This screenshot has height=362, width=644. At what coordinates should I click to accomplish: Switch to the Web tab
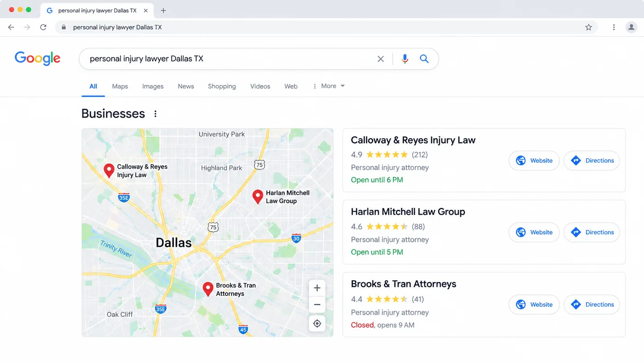(291, 86)
